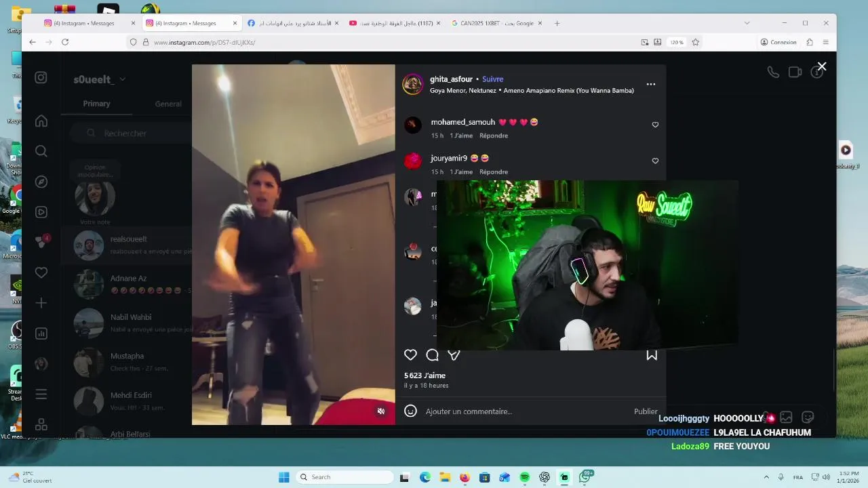Select CAN2025 1XBET Google tab

497,23
